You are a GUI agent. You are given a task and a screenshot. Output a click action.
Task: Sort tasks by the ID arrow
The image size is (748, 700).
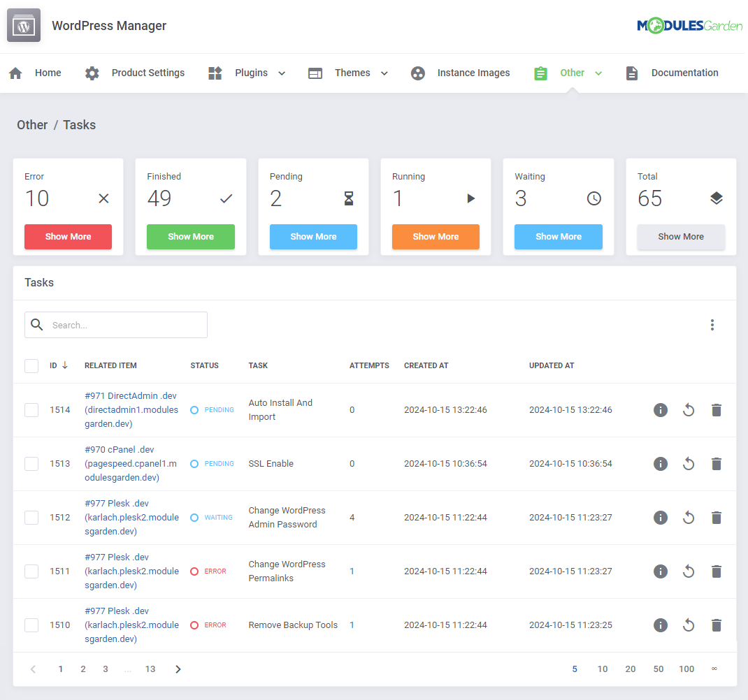[65, 365]
